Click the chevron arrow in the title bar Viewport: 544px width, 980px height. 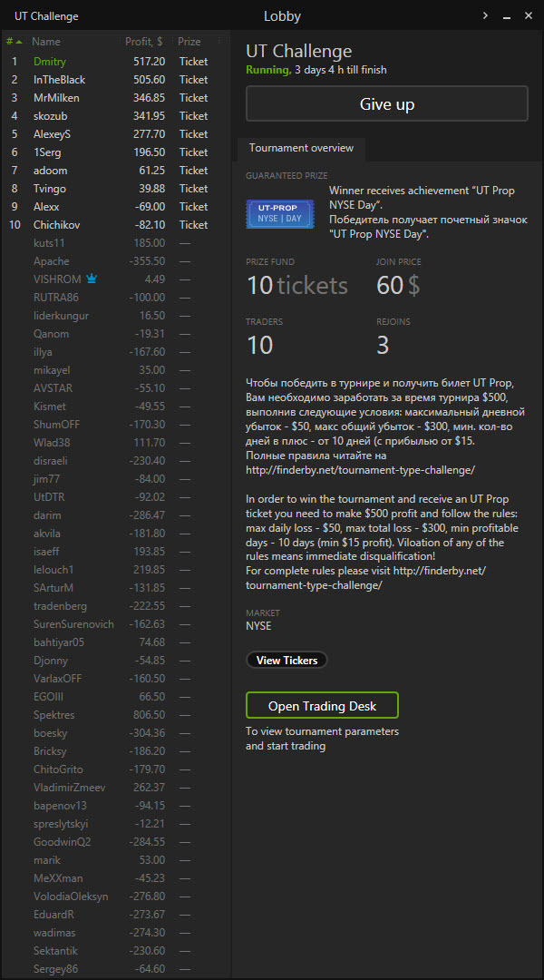coord(486,15)
